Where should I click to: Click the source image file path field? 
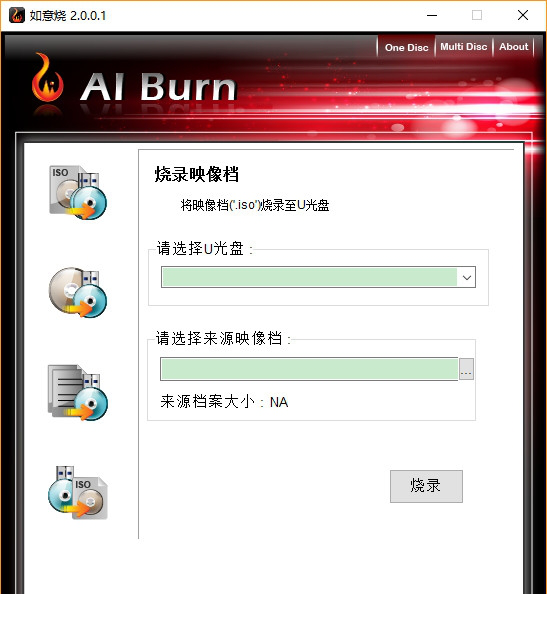tap(309, 369)
